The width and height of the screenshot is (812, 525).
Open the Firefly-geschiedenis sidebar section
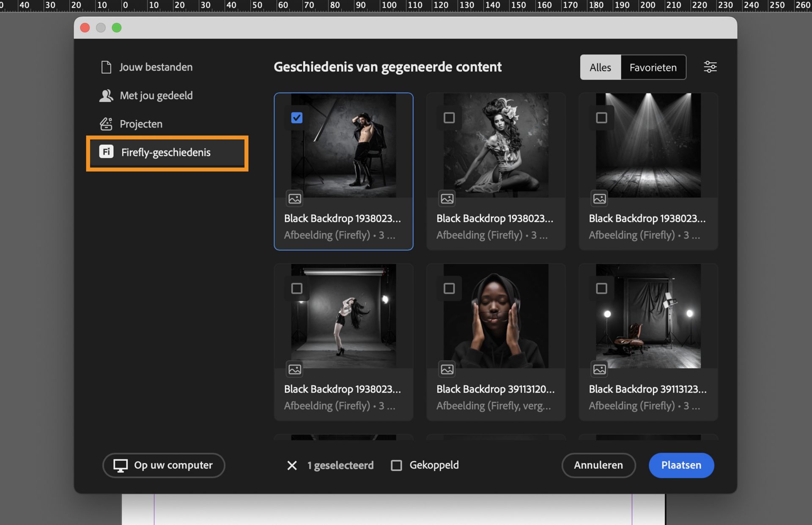pyautogui.click(x=165, y=152)
